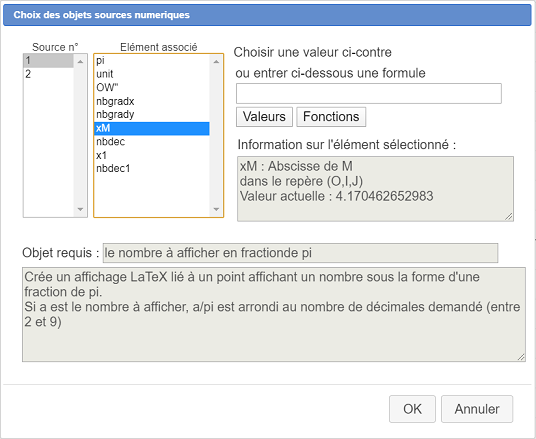The width and height of the screenshot is (536, 439).
Task: Select nbgradx entry
Action: 152,101
